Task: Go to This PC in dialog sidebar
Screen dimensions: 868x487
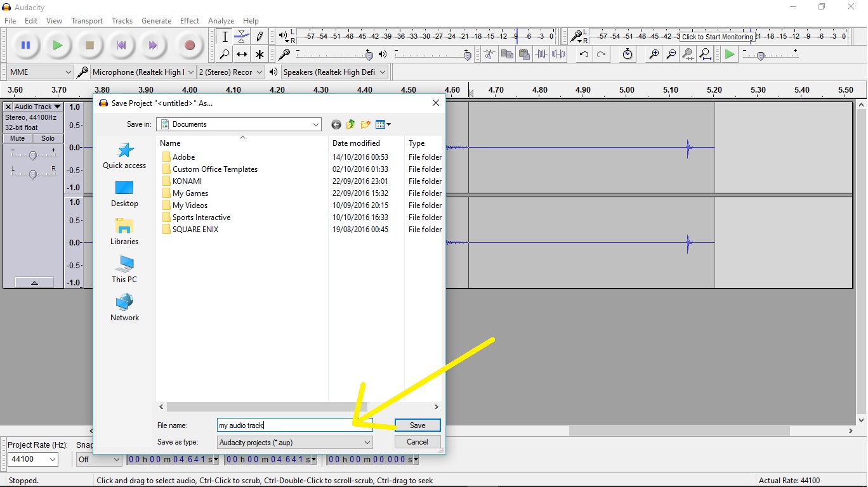Action: point(124,269)
